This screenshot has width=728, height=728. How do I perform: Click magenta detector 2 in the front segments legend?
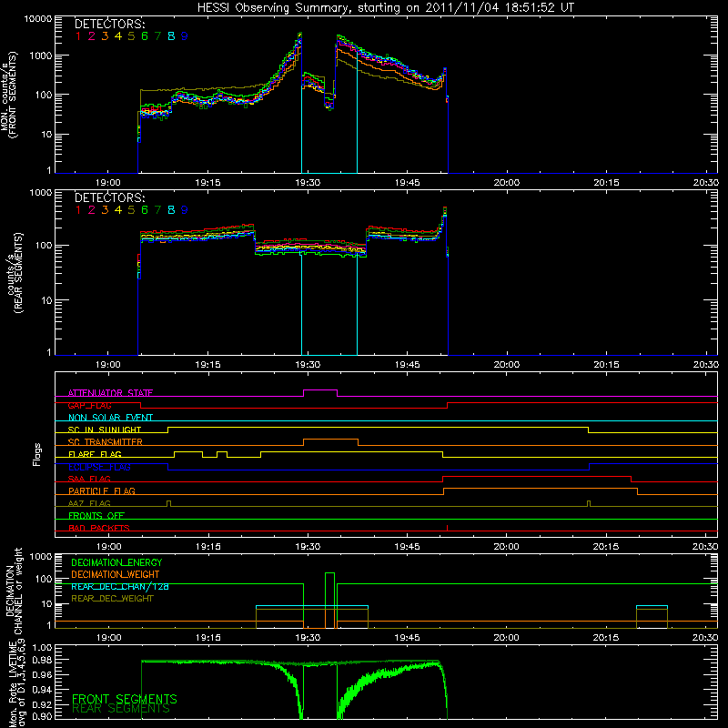tap(92, 36)
